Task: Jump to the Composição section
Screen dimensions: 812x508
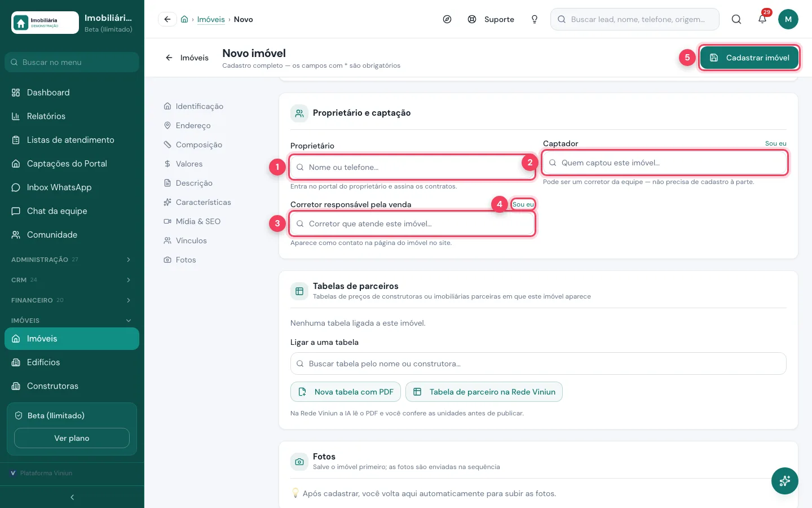Action: 193,144
